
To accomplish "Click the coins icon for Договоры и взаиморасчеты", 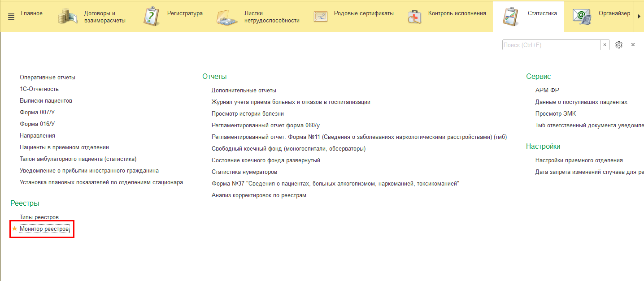I will (68, 16).
